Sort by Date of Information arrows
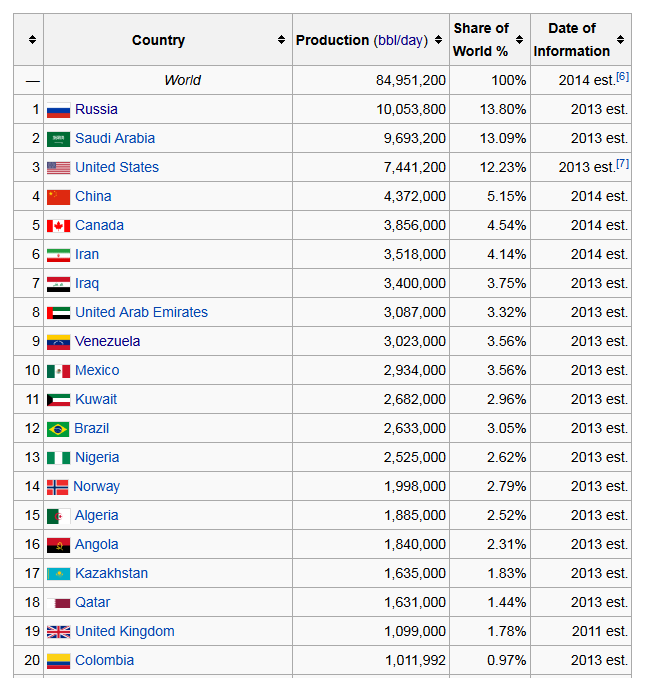 [x=620, y=40]
